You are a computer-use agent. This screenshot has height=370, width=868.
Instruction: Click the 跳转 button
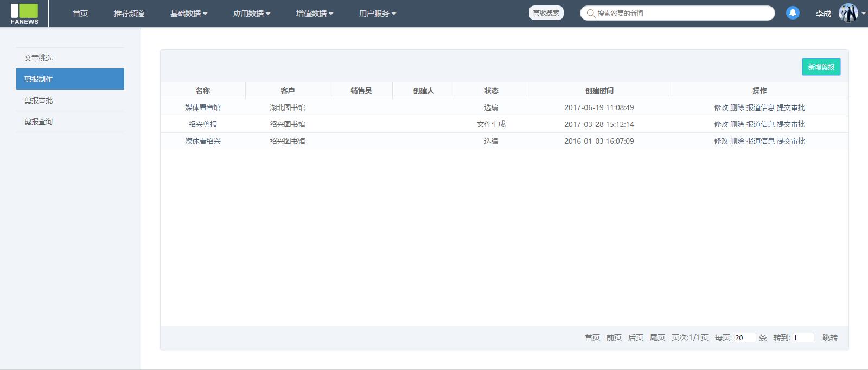click(x=830, y=337)
